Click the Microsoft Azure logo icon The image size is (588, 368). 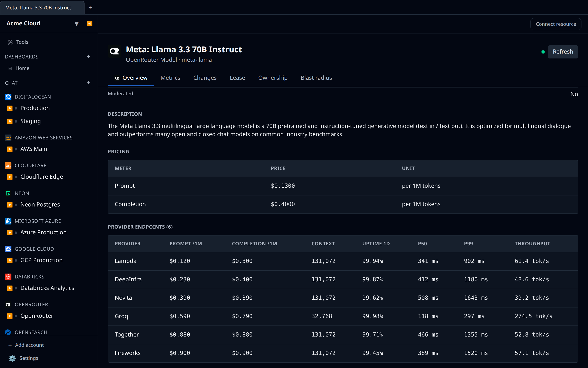(x=8, y=221)
